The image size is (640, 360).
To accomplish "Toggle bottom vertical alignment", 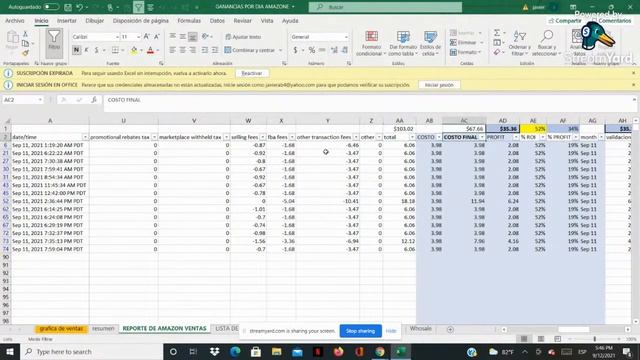I will [193, 37].
